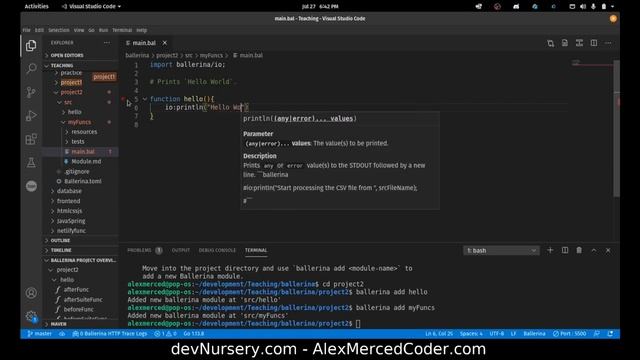Click Ballerina HTTP Trace Logs status item
640x360 pixels.
coord(110,333)
